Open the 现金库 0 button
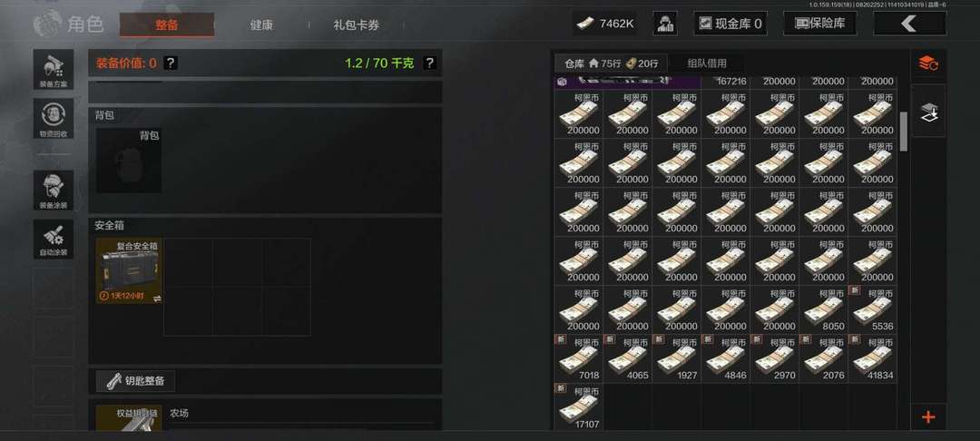Screen dimensions: 980x441 click(x=730, y=24)
